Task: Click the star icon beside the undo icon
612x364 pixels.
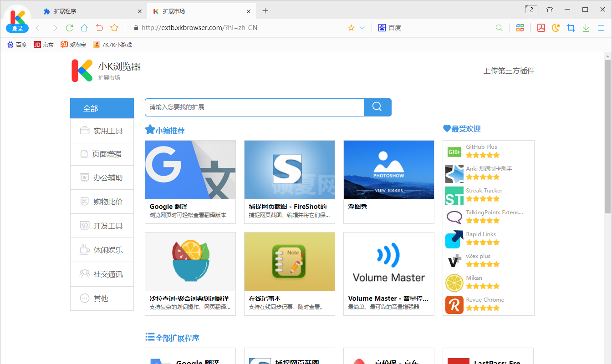Action: coord(114,28)
